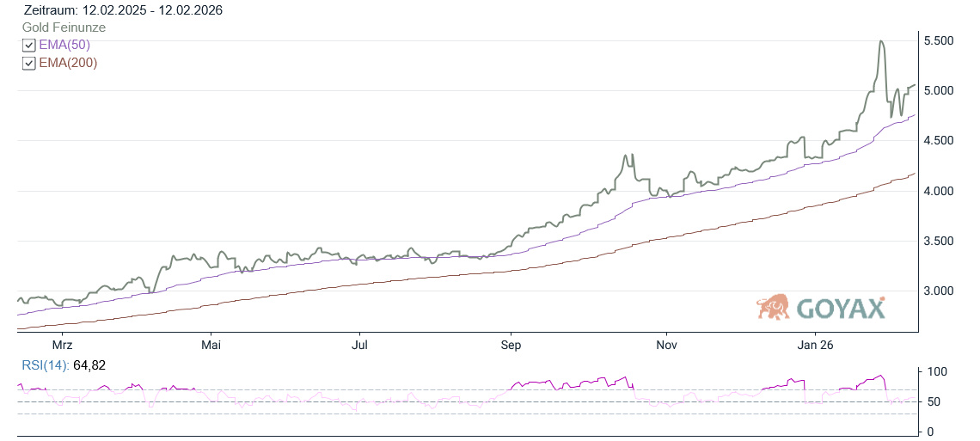Click the Jan 26 time axis label

pyautogui.click(x=814, y=346)
